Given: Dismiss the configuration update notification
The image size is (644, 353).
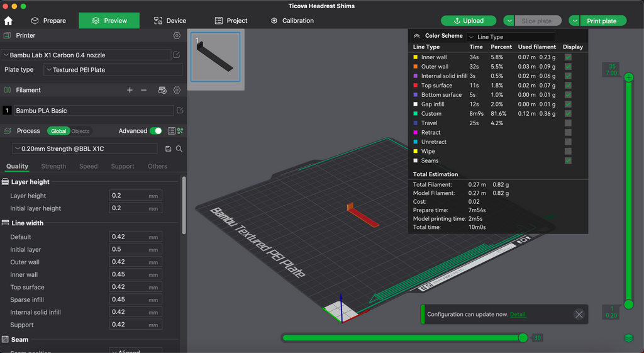Looking at the screenshot, I should point(579,315).
